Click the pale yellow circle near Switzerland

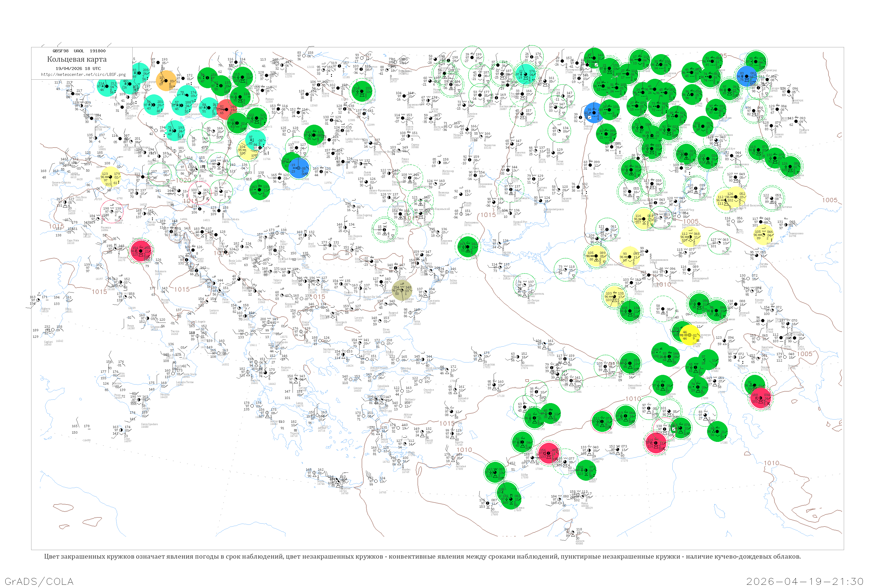tap(110, 177)
